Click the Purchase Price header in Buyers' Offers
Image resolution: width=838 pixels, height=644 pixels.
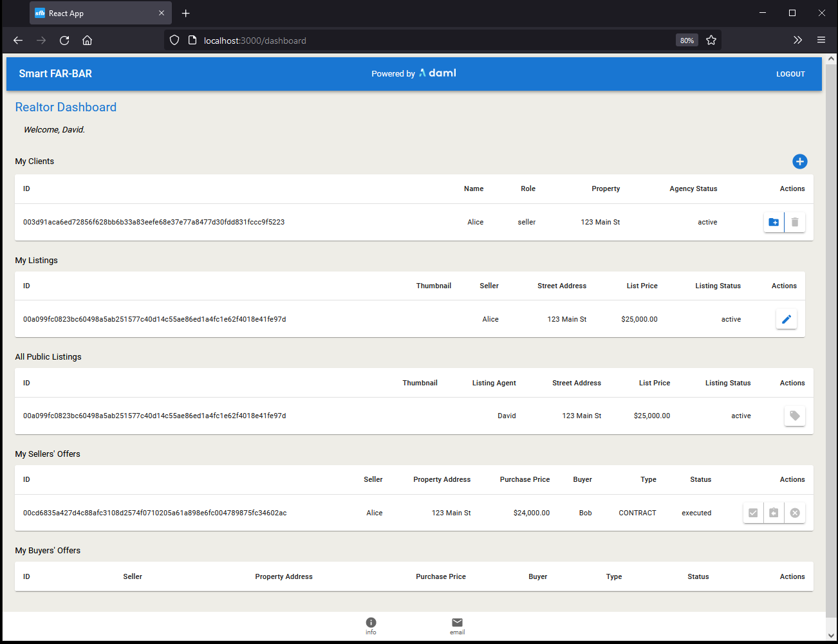point(441,576)
